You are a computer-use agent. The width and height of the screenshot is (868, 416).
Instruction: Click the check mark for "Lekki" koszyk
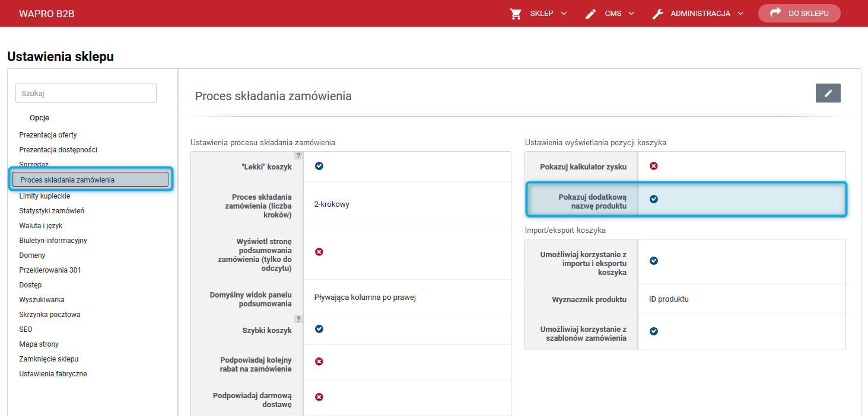click(319, 166)
